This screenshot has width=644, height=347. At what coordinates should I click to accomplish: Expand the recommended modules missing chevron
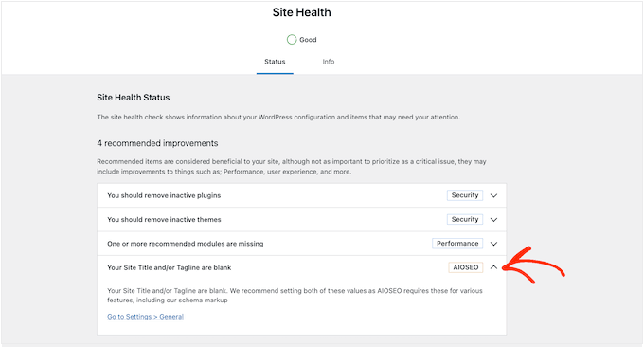[493, 244]
